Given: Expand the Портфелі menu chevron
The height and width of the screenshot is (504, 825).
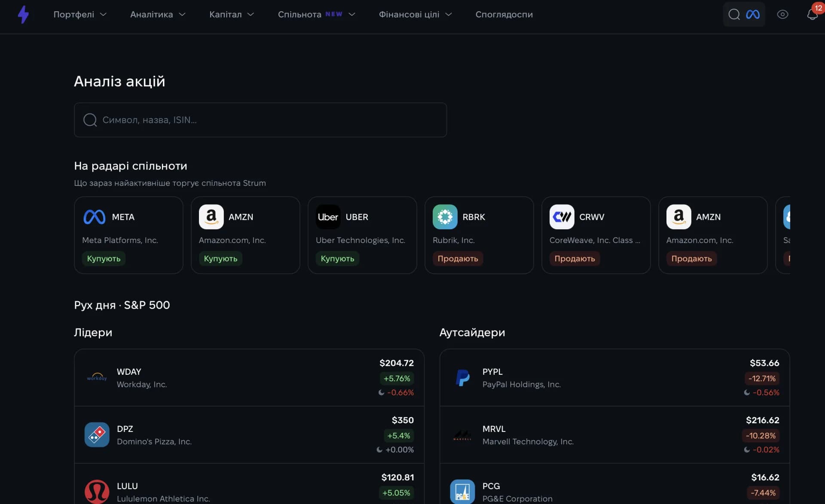Looking at the screenshot, I should tap(103, 14).
